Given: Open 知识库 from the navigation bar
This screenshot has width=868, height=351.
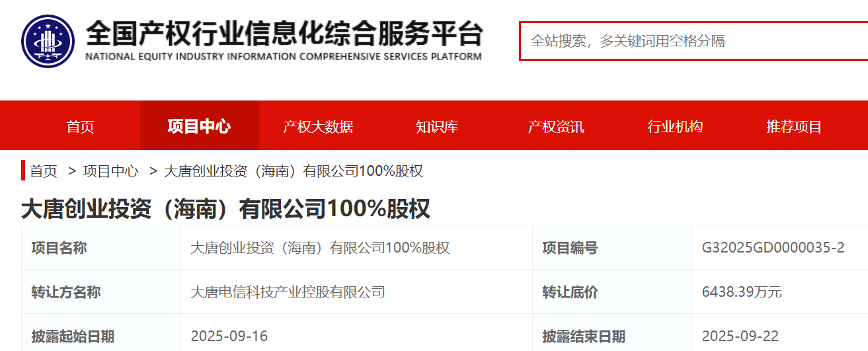Looking at the screenshot, I should pos(437,126).
